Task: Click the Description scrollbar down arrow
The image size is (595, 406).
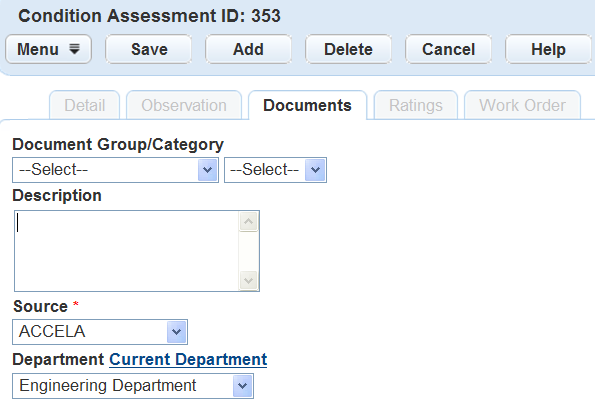Action: pyautogui.click(x=249, y=281)
